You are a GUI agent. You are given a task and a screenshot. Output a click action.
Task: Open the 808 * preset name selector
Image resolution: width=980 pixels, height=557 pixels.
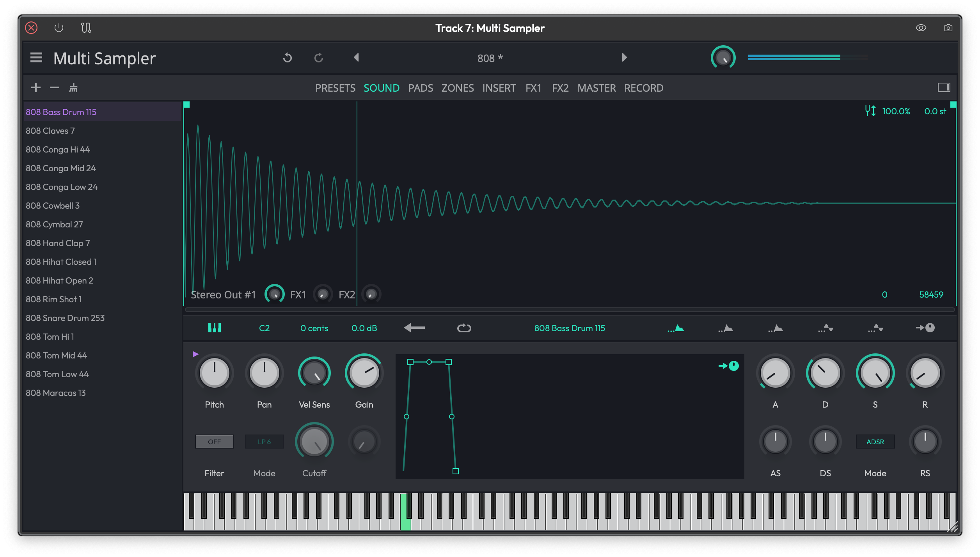tap(490, 58)
